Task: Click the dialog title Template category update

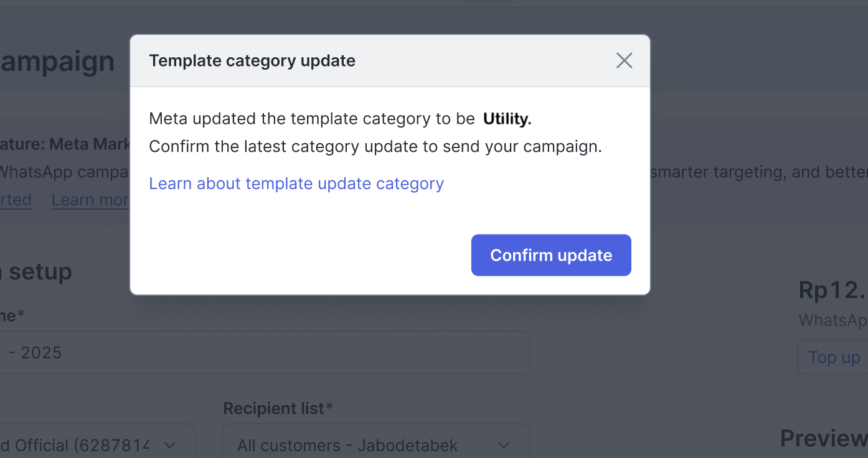Action: [x=252, y=61]
